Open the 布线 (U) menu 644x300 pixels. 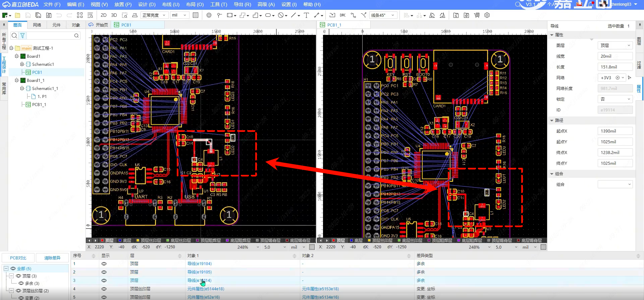click(x=171, y=4)
